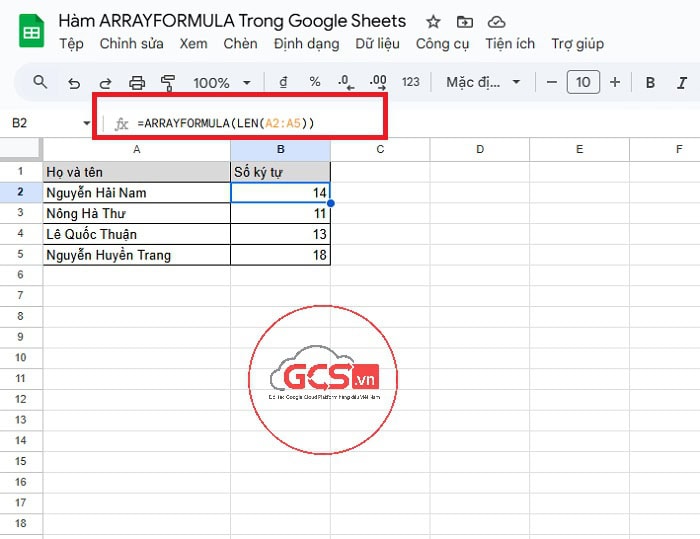Increase font size with plus button
This screenshot has height=539, width=700.
pyautogui.click(x=614, y=83)
